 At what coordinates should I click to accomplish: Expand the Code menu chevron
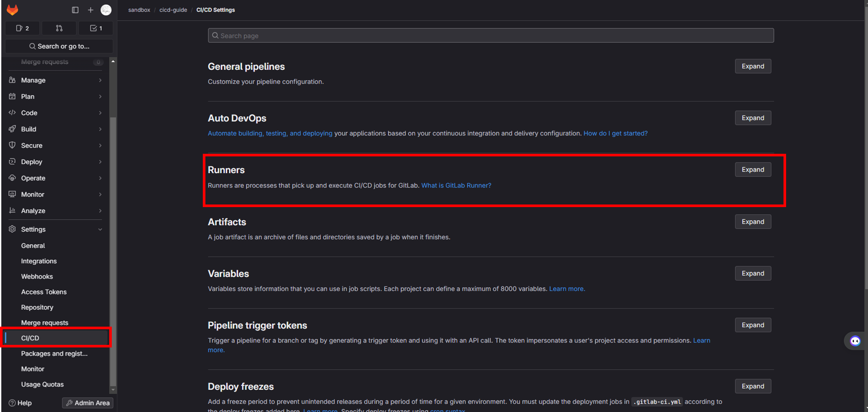tap(100, 113)
